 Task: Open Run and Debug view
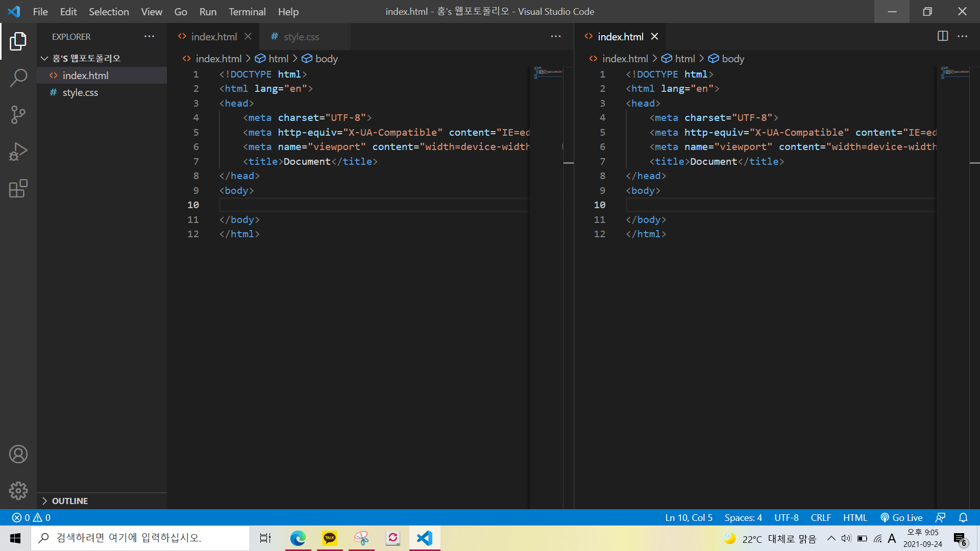coord(18,152)
